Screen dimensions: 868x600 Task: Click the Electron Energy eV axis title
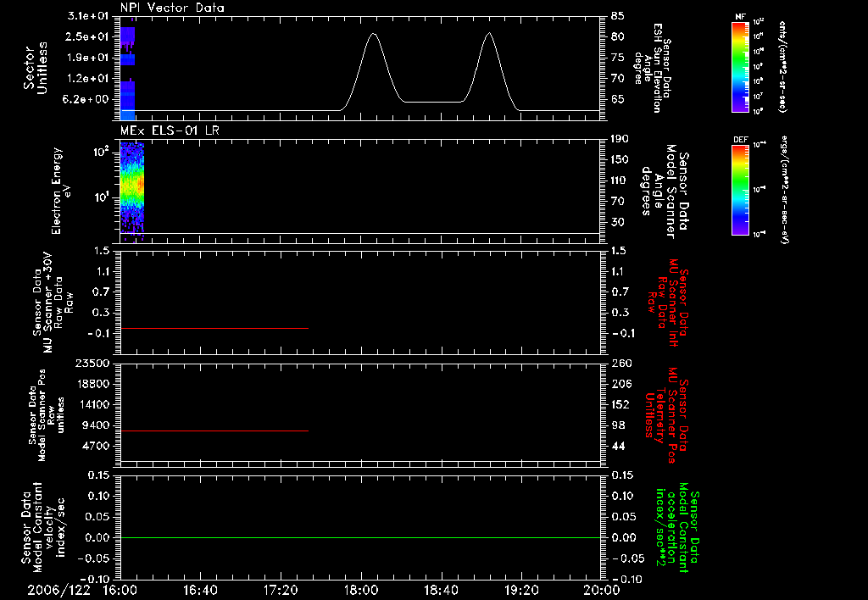coord(61,191)
